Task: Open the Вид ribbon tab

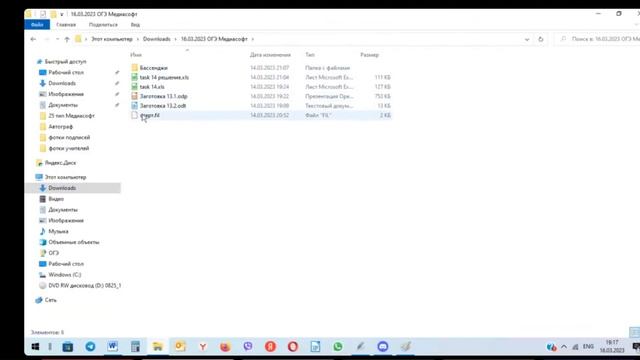Action: (x=135, y=25)
